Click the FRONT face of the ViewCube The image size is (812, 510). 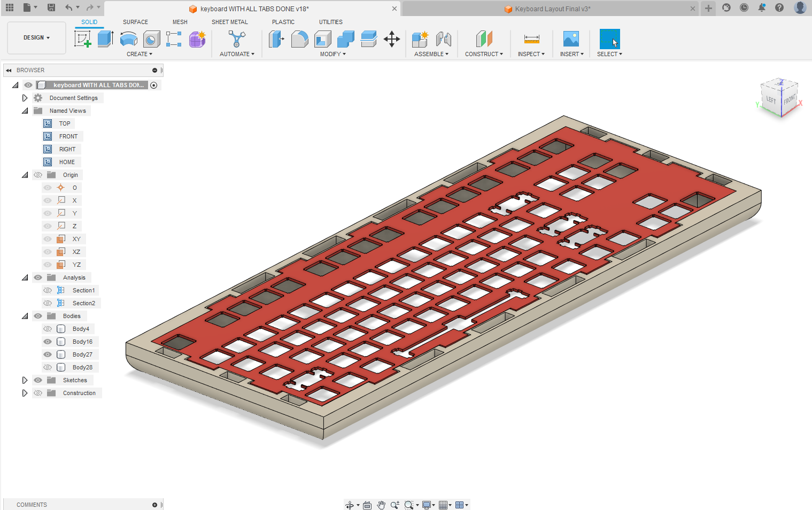(x=789, y=101)
